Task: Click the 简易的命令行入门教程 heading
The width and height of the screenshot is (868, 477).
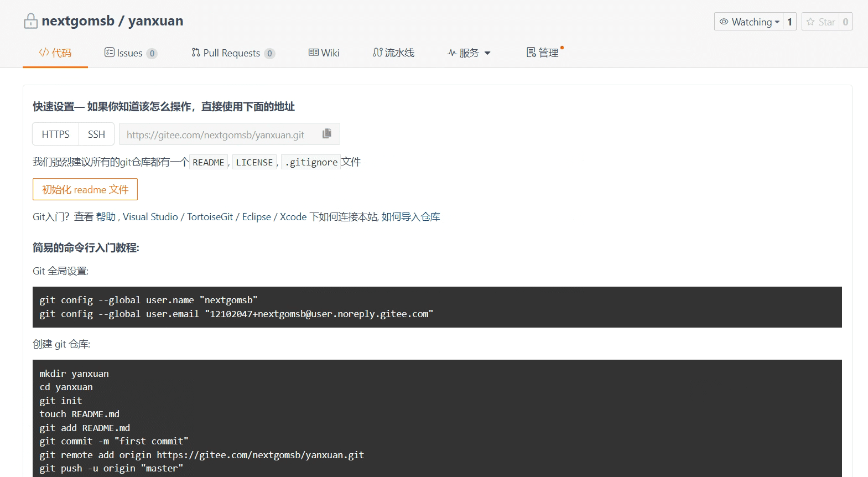Action: pos(86,247)
